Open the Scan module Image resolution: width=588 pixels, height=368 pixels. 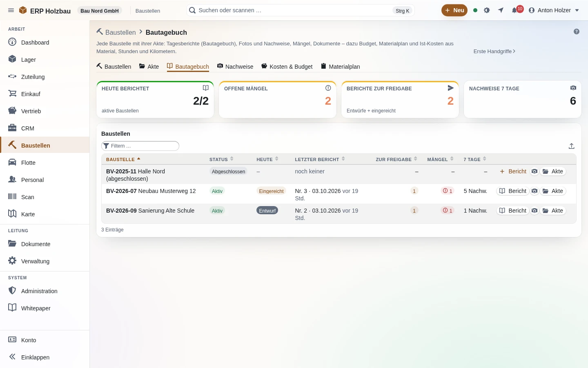(x=45, y=197)
